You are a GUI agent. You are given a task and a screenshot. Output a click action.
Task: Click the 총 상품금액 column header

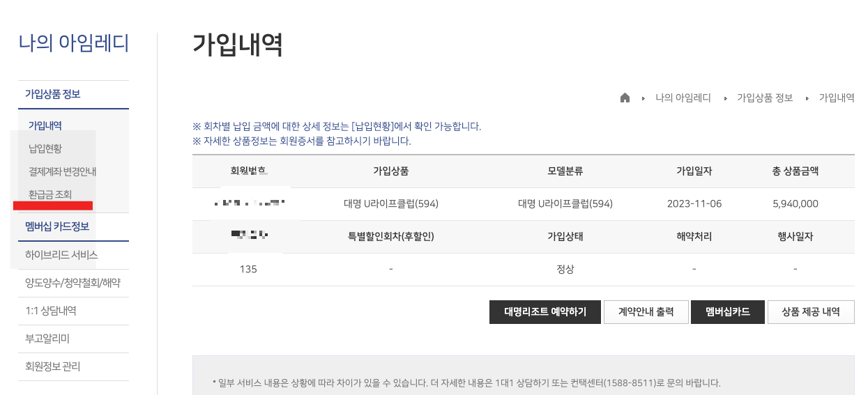pos(795,171)
